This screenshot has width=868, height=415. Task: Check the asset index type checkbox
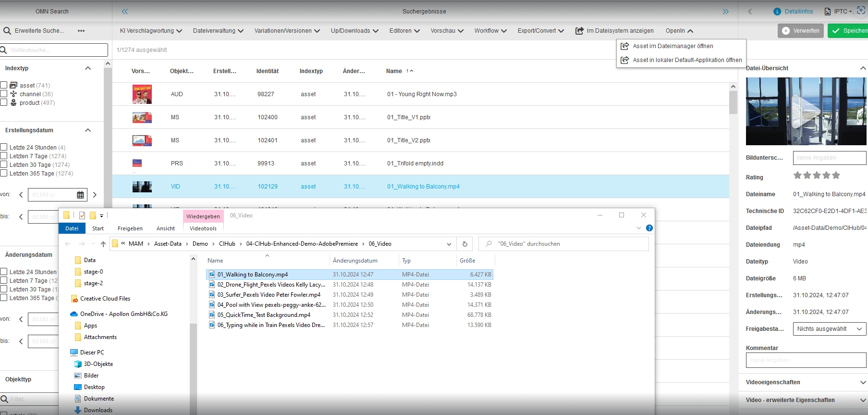click(x=4, y=85)
